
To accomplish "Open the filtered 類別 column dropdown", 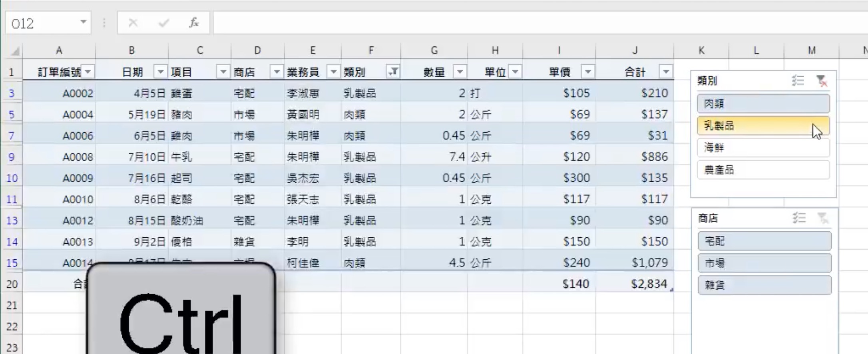I will (x=393, y=72).
